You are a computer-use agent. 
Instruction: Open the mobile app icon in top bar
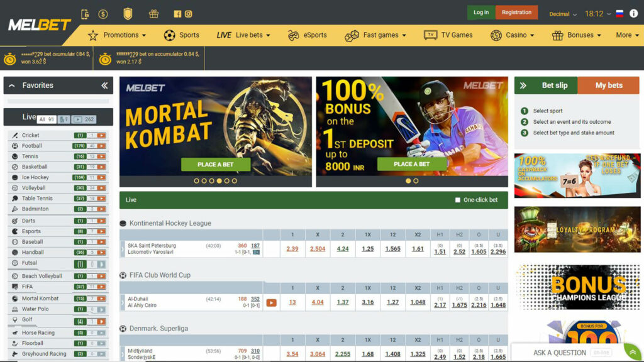pyautogui.click(x=85, y=14)
